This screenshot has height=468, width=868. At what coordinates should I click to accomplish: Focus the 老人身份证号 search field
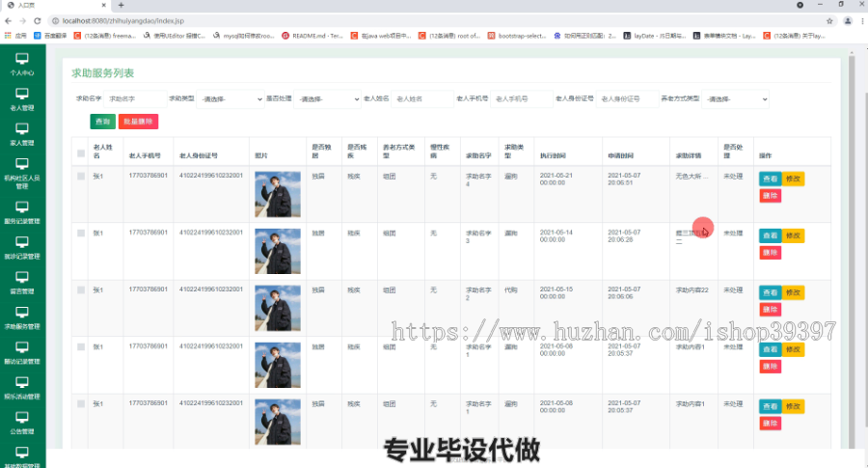pos(627,99)
